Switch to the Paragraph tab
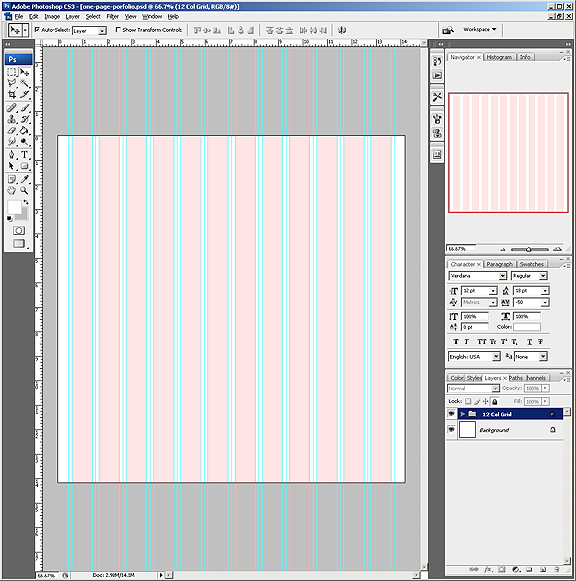The height and width of the screenshot is (581, 576). pyautogui.click(x=499, y=264)
